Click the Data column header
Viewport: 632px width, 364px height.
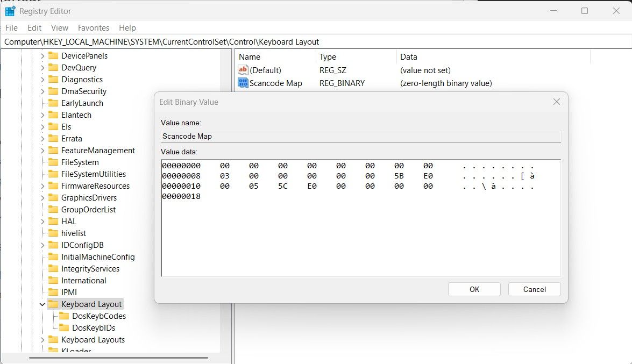pos(493,57)
